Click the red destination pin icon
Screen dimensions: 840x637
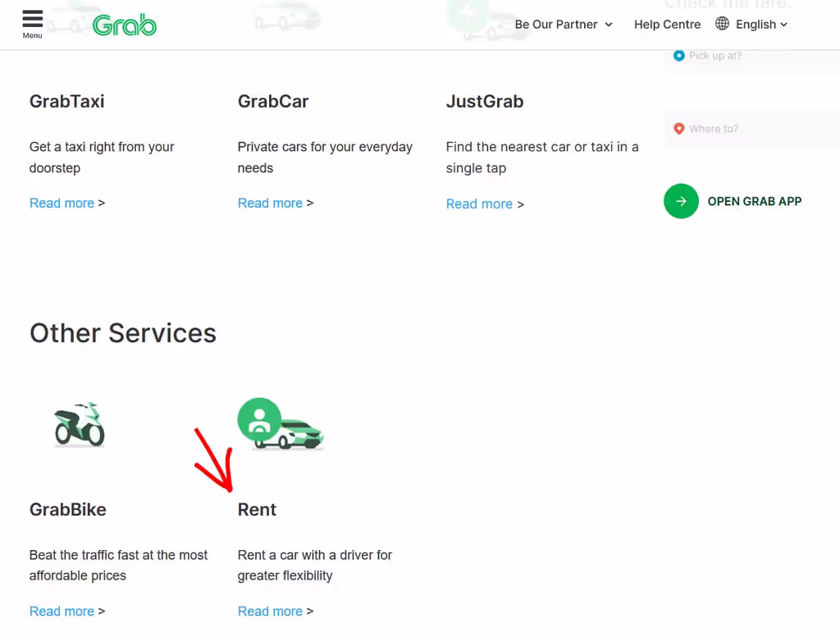tap(678, 129)
